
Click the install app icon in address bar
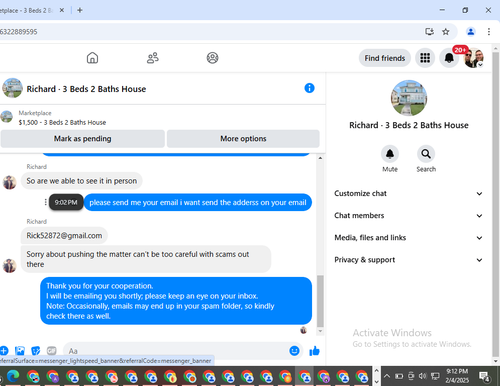pos(429,32)
